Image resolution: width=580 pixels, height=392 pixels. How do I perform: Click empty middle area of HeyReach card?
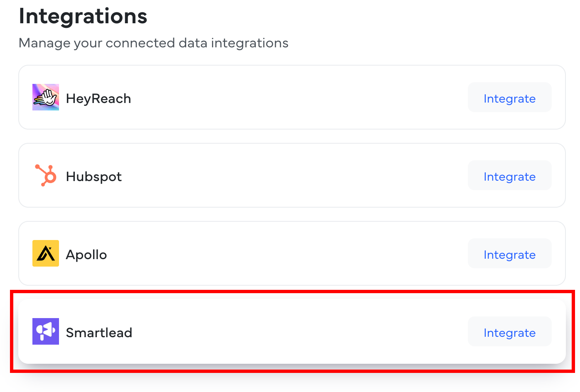[x=291, y=98]
